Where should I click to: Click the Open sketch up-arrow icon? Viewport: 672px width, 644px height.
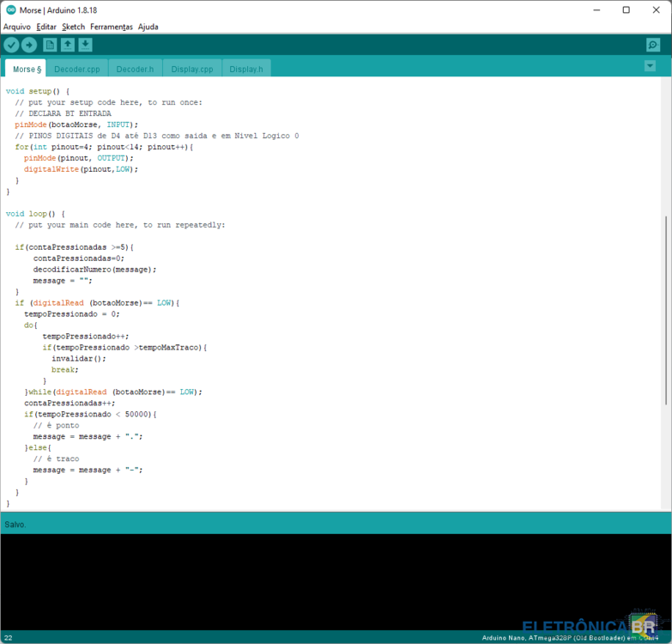click(x=68, y=45)
